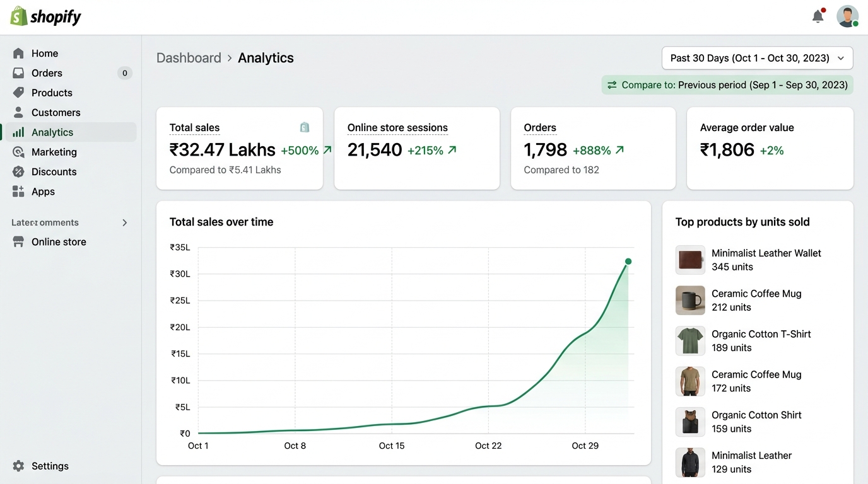
Task: Open Customers from the sidebar
Action: [69, 112]
